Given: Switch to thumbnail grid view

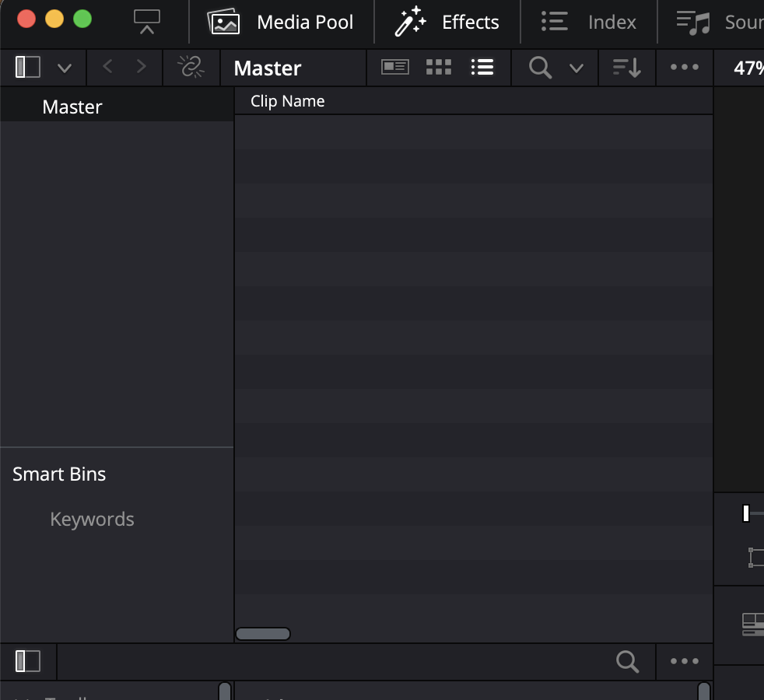Looking at the screenshot, I should point(439,68).
